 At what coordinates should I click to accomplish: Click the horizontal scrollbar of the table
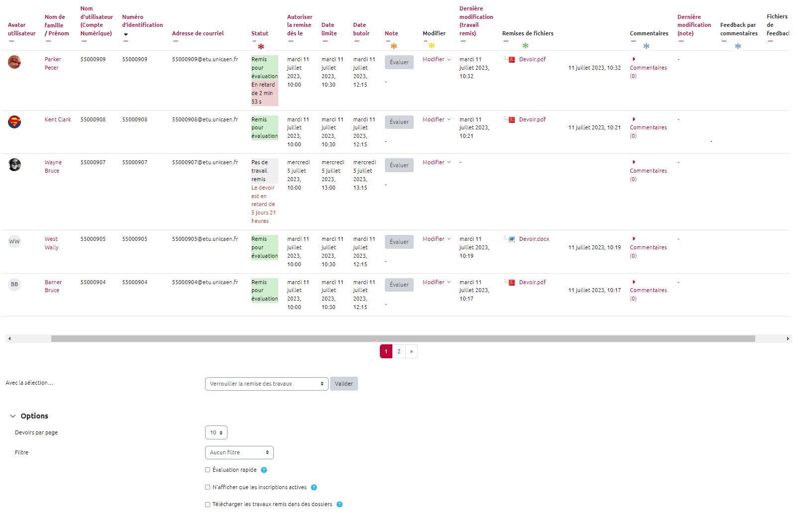pyautogui.click(x=402, y=339)
